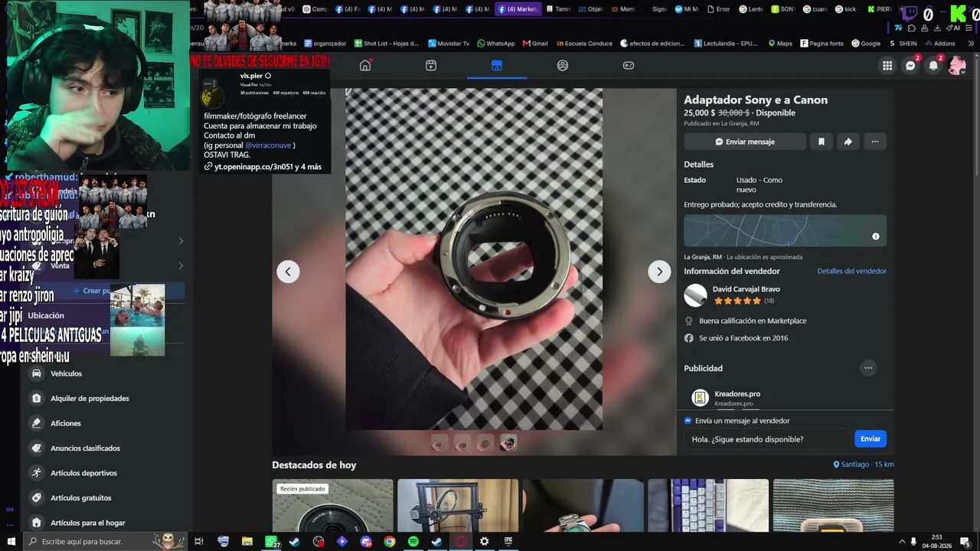Select the active Marketplace browser tab
This screenshot has width=980, height=551.
coord(518,9)
